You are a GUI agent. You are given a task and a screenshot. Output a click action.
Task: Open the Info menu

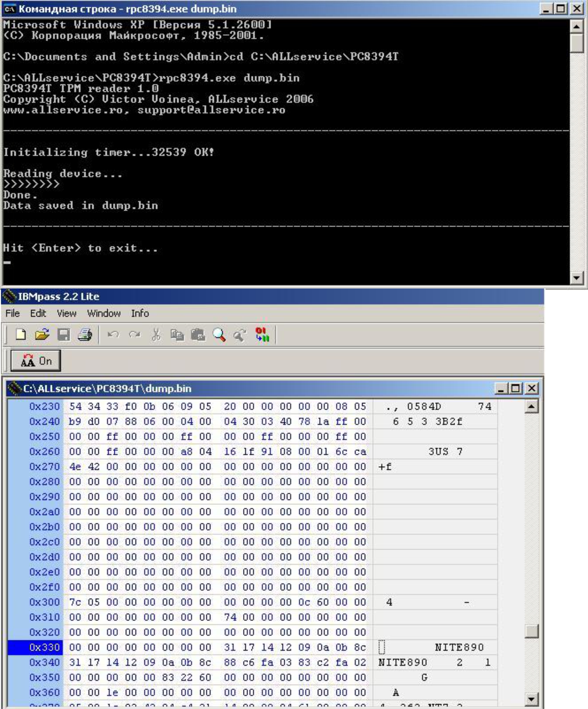pos(140,313)
